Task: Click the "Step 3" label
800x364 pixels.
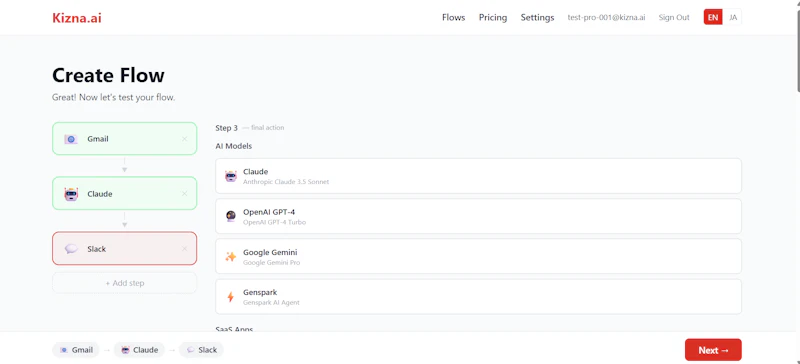Action: (227, 128)
